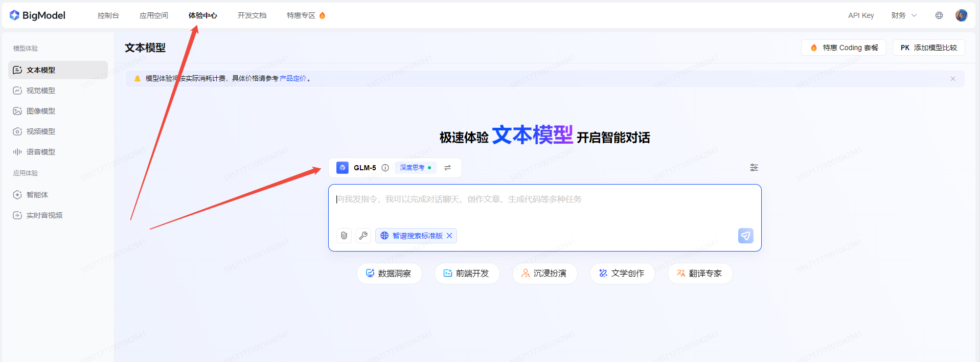Choose the 翻译专家 preset
The image size is (980, 362).
[700, 274]
